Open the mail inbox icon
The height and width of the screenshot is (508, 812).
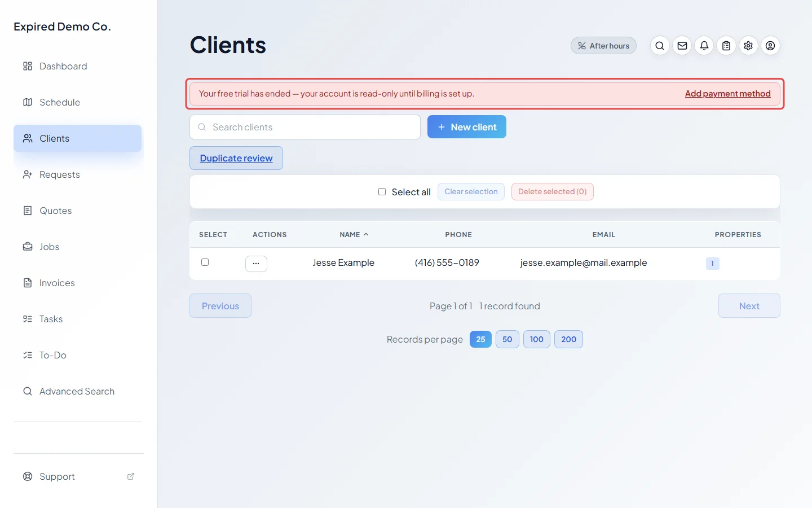tap(682, 46)
